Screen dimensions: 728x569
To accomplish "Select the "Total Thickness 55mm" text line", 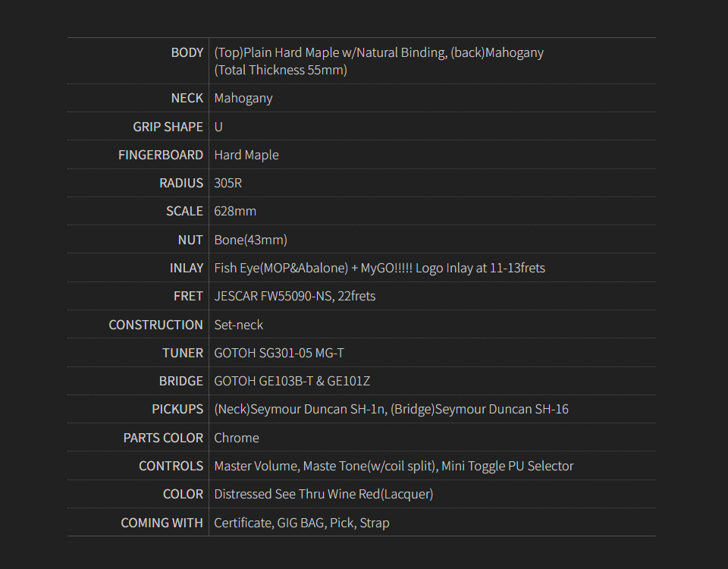I will click(x=281, y=70).
